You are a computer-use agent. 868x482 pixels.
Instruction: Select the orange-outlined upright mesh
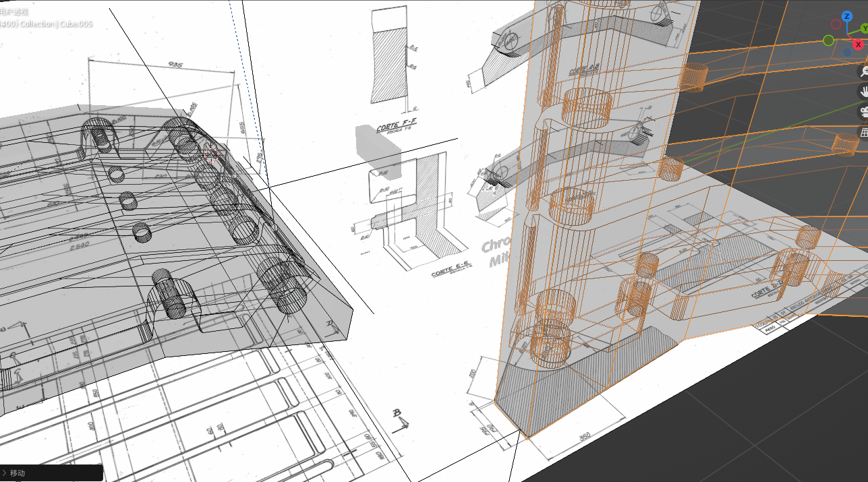[594, 202]
